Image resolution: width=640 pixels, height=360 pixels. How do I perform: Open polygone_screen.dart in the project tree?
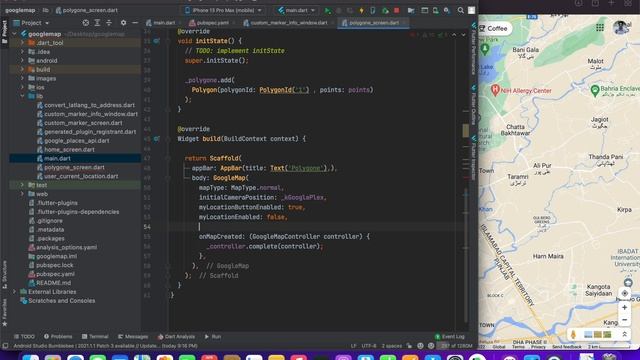pyautogui.click(x=74, y=167)
